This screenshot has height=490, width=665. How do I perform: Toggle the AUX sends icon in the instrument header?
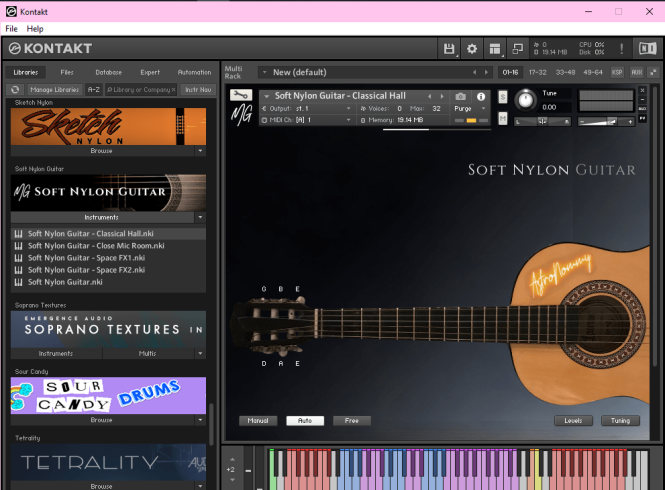643,109
